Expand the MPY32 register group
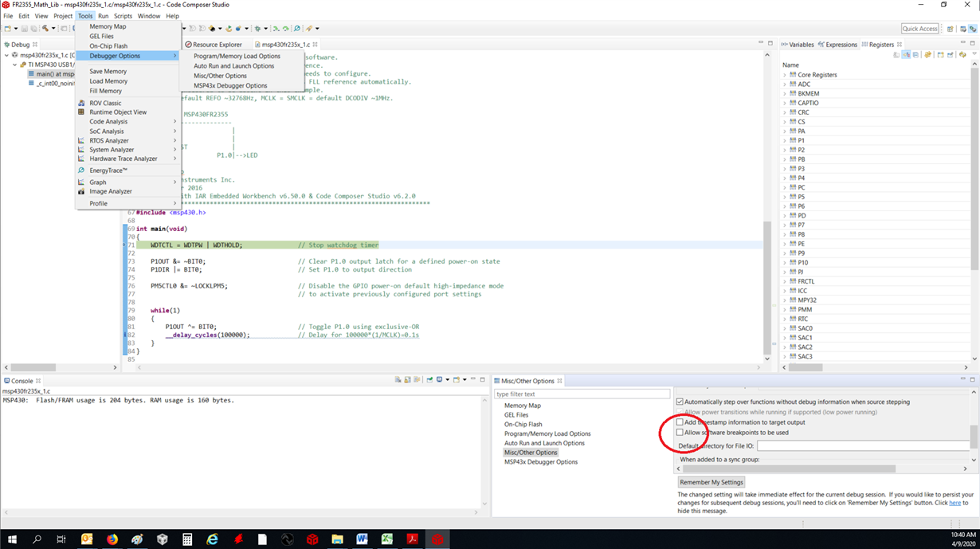Screen dimensions: 980x549 (x=785, y=300)
